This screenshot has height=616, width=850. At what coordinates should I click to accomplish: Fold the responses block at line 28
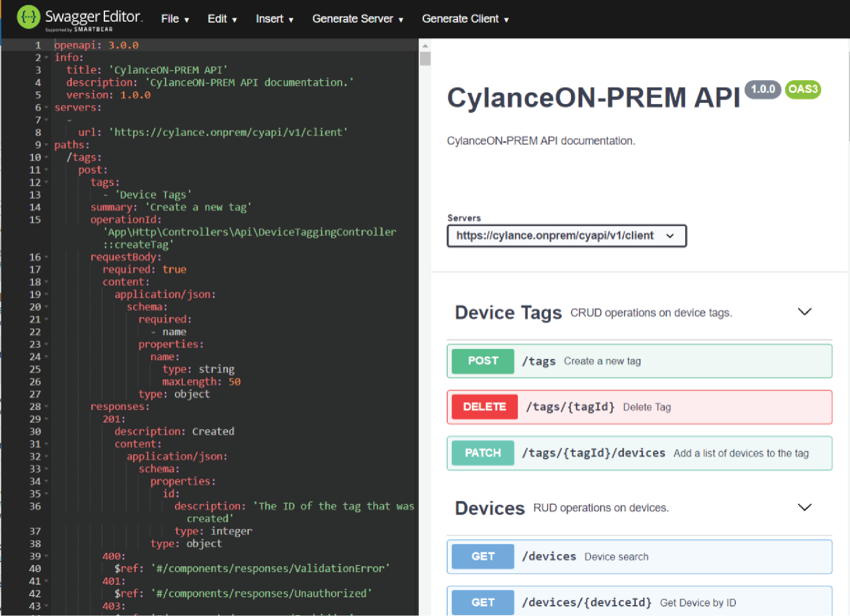coord(46,406)
